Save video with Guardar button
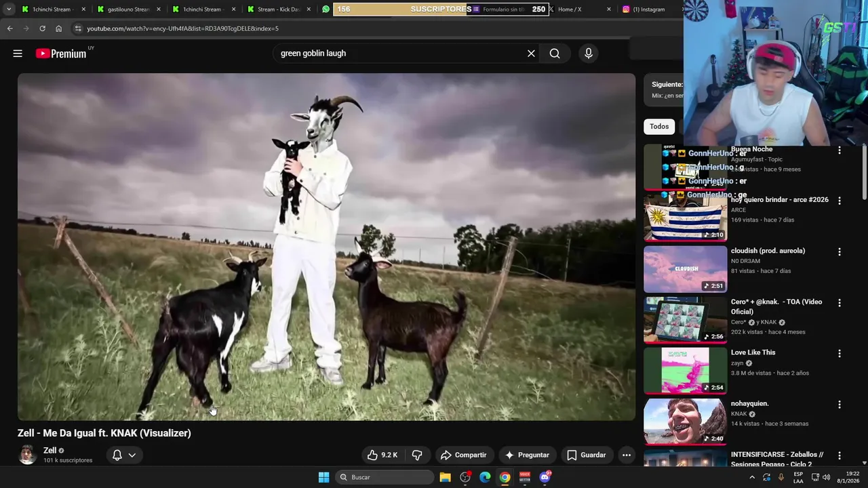Viewport: 868px width, 488px height. (x=587, y=455)
